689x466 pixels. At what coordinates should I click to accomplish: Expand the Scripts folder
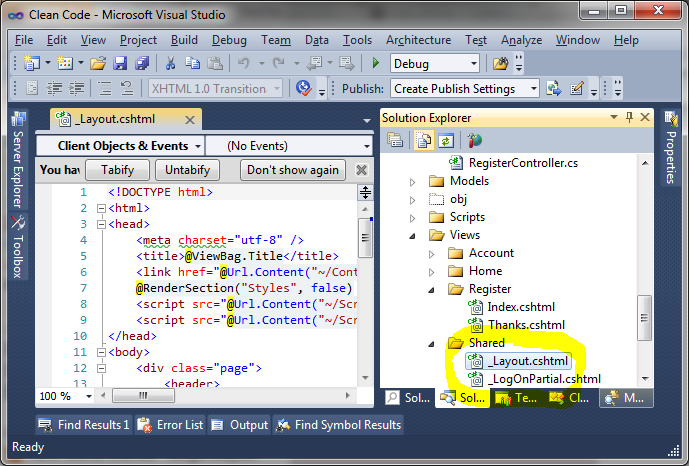[412, 218]
